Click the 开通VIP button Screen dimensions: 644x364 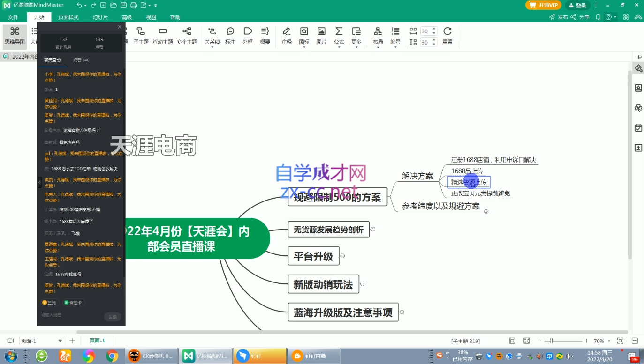(543, 5)
